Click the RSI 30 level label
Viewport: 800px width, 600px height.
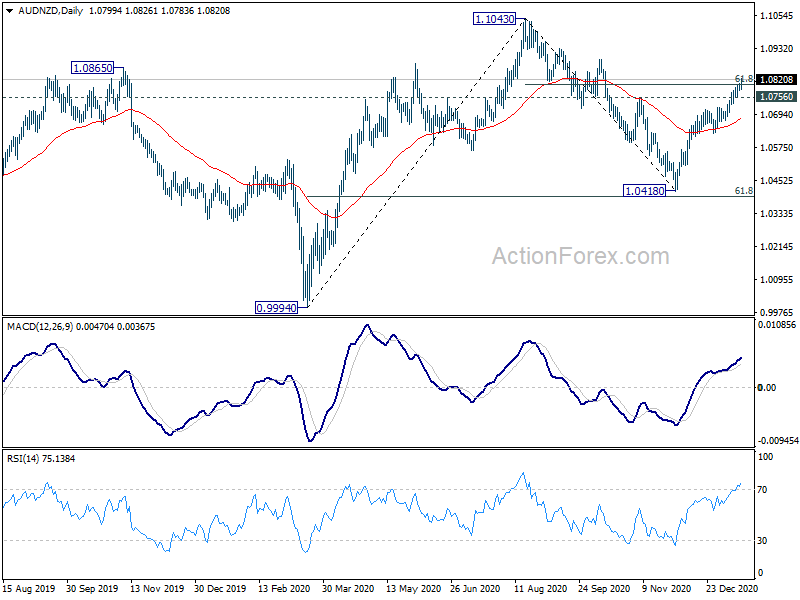pos(762,540)
